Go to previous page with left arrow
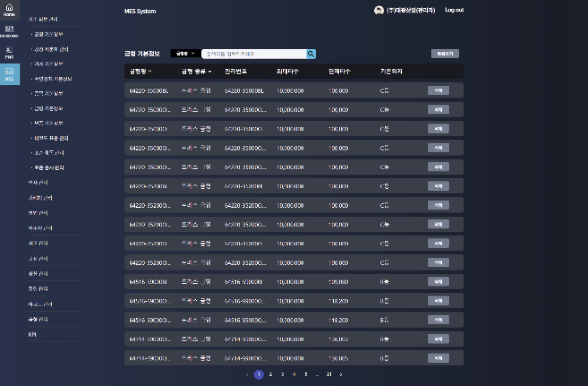Viewport: 588px width, 386px height. [247, 374]
